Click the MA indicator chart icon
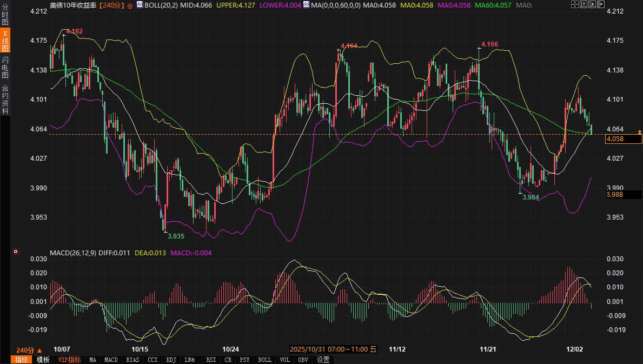Image resolution: width=643 pixels, height=364 pixels. click(x=307, y=5)
